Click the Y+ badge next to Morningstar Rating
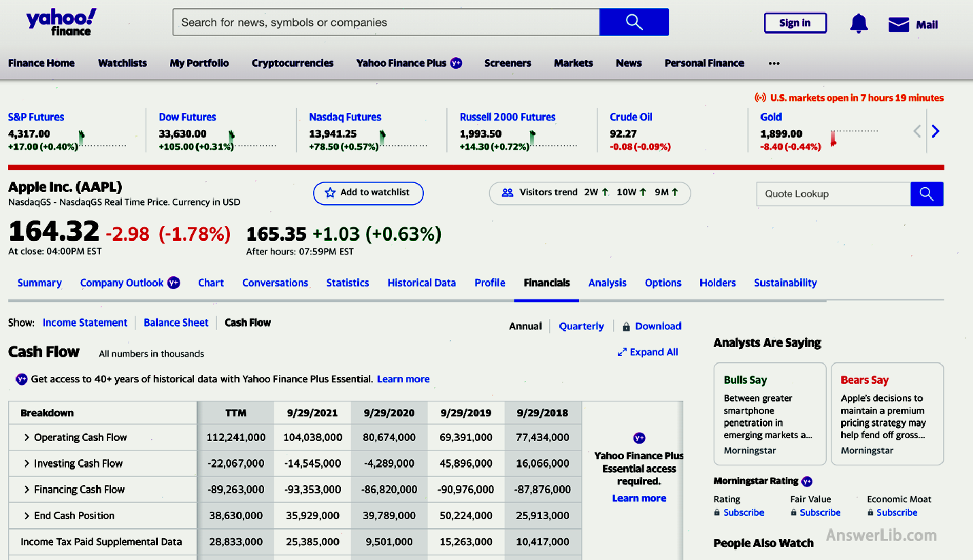 coord(807,481)
